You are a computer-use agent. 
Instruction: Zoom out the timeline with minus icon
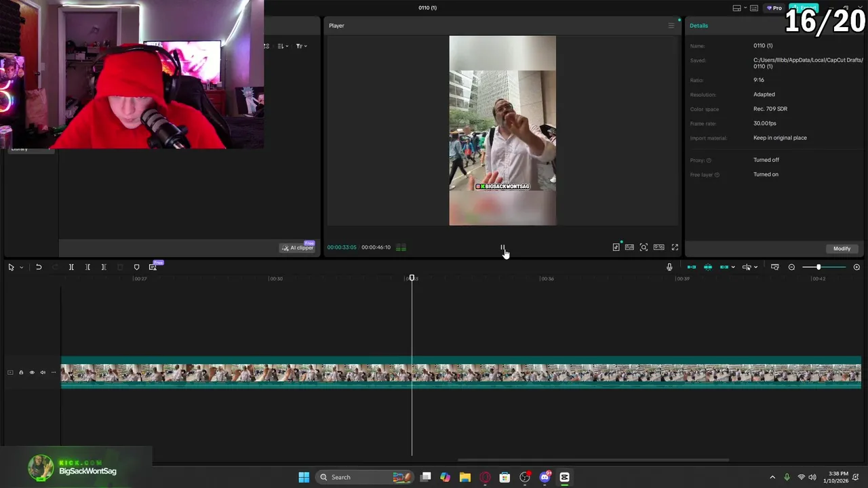(x=791, y=267)
